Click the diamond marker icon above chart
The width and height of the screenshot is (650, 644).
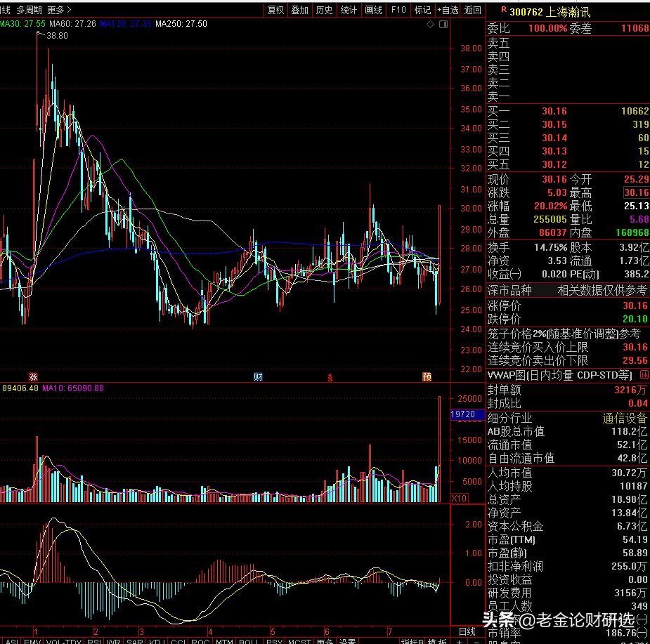pyautogui.click(x=430, y=25)
